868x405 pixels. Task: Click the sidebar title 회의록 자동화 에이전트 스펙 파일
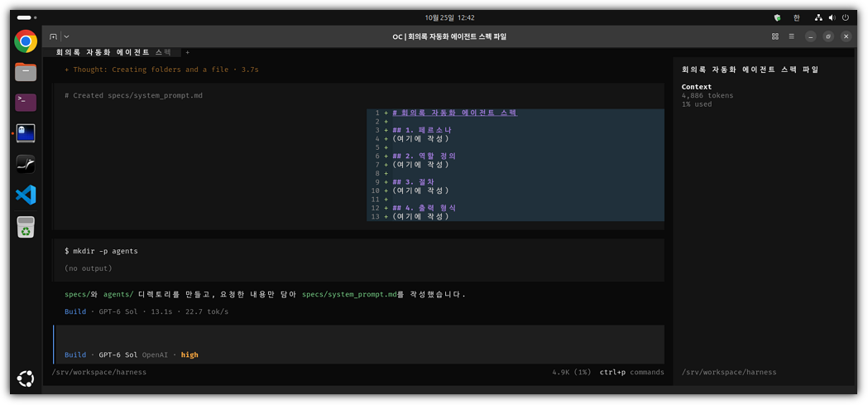751,70
